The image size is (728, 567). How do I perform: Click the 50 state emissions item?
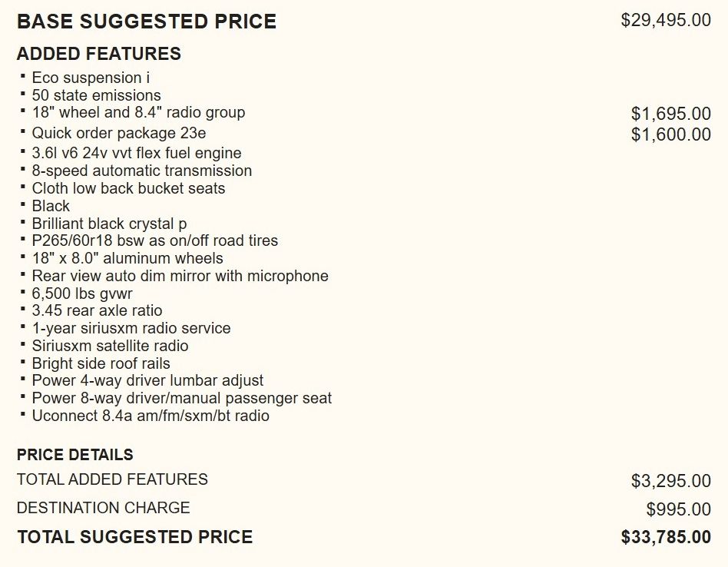96,95
